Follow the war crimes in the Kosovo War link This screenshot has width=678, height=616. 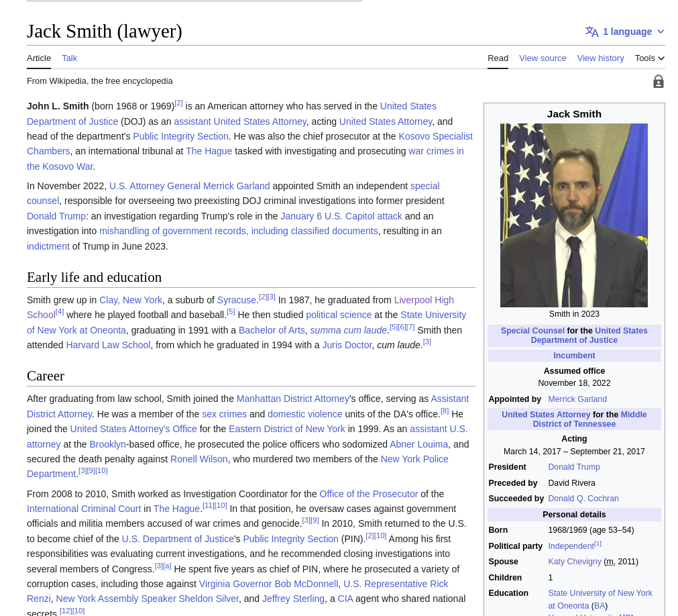click(245, 159)
